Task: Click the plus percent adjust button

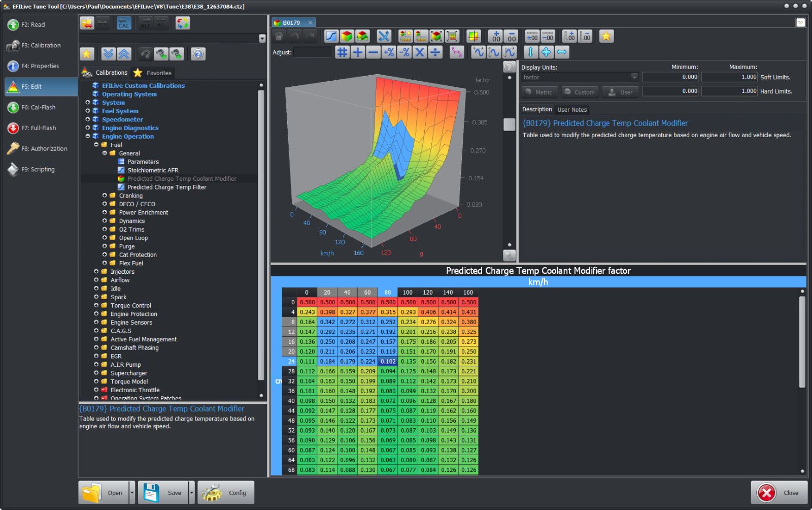Action: pyautogui.click(x=389, y=52)
